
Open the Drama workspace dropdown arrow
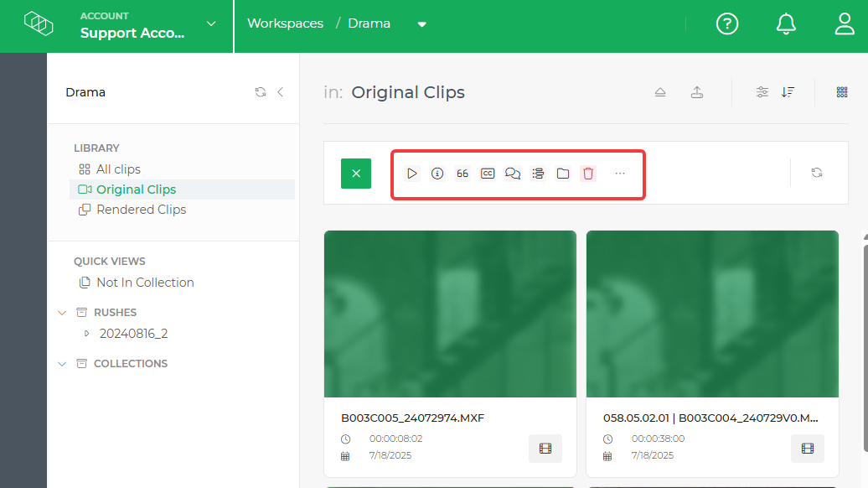421,24
